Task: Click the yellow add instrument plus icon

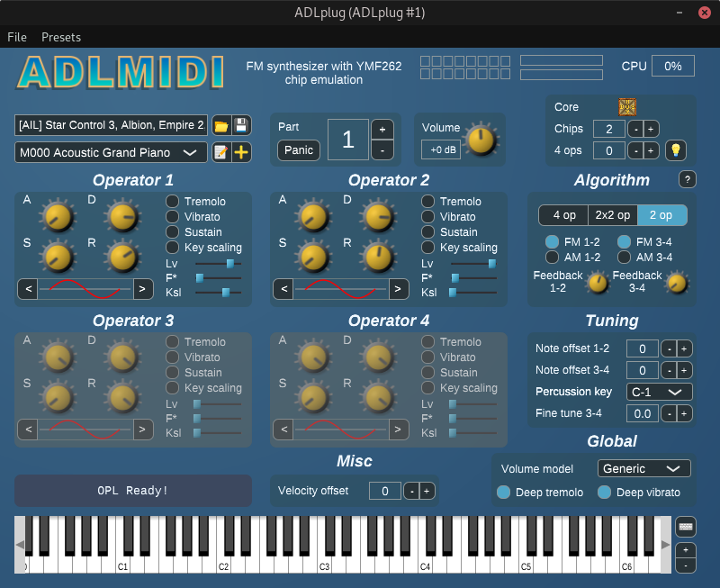Action: click(240, 152)
